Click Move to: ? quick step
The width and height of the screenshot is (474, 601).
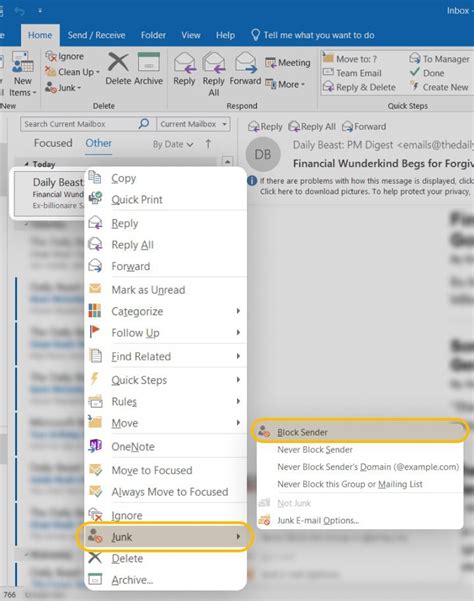[x=350, y=59]
